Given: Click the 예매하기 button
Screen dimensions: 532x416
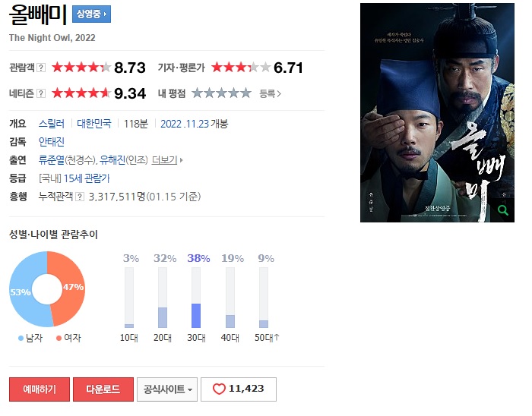Looking at the screenshot, I should [40, 389].
